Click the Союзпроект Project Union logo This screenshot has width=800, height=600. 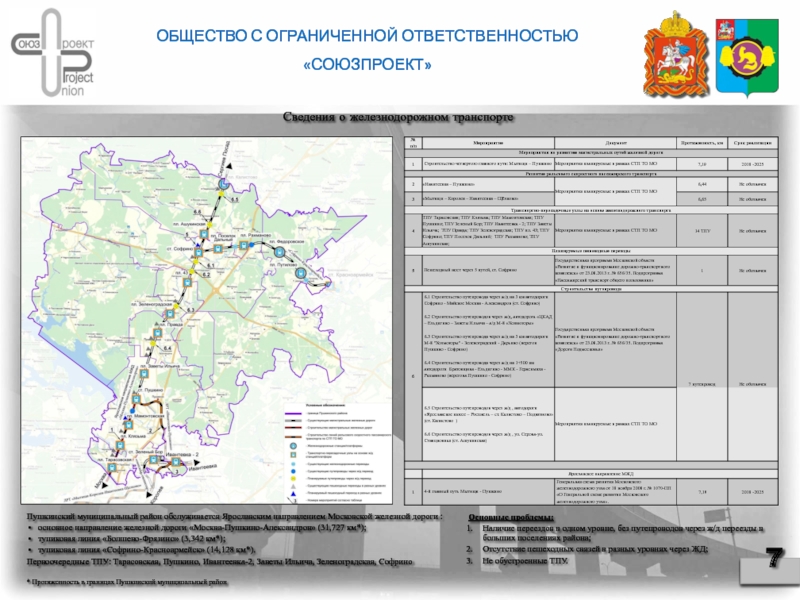click(x=52, y=53)
